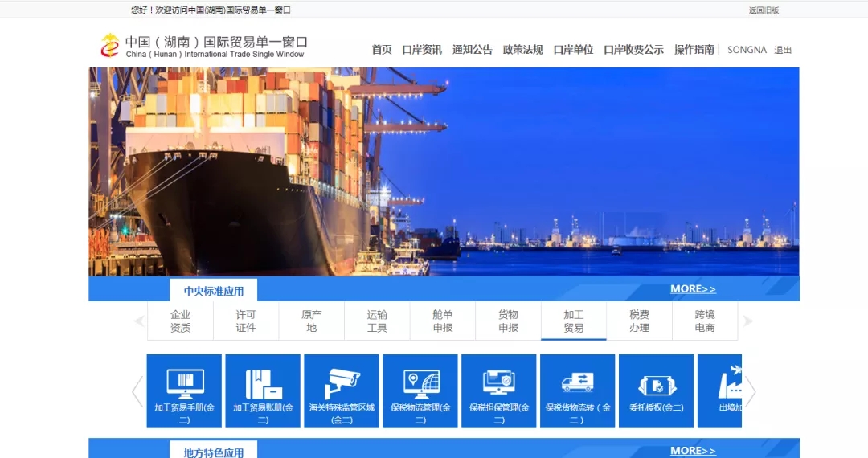
Task: Select the 企业资质 category tab
Action: (x=180, y=321)
